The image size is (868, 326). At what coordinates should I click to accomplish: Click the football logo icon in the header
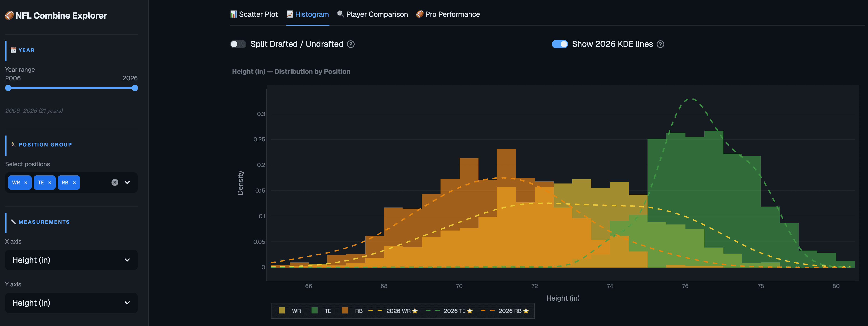(x=10, y=16)
